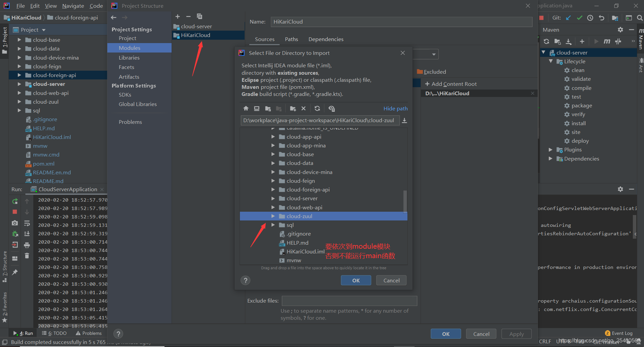The width and height of the screenshot is (644, 347).
Task: Click the new folder icon in file chooser
Action: point(293,108)
